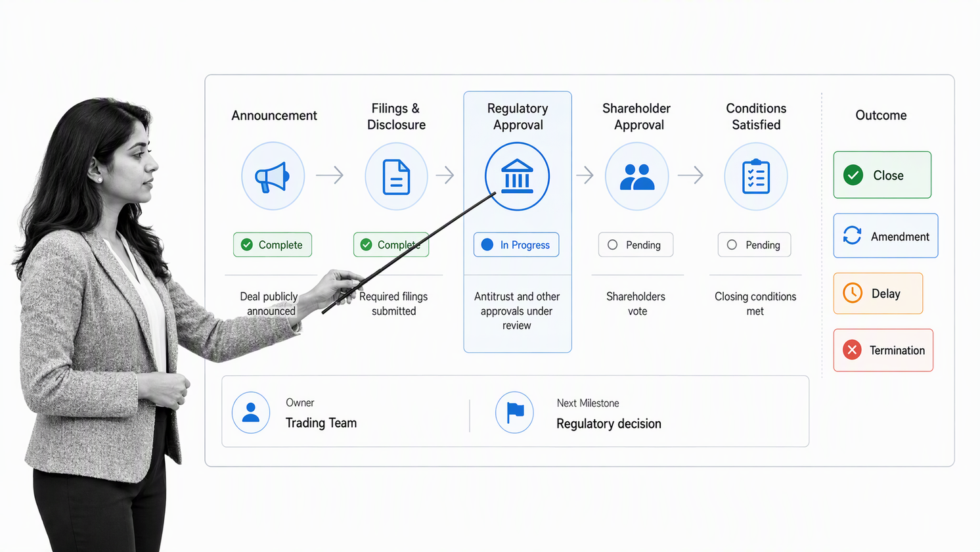The image size is (980, 552).
Task: Click the Pending badge under Conditions Satisfied
Action: click(x=754, y=244)
